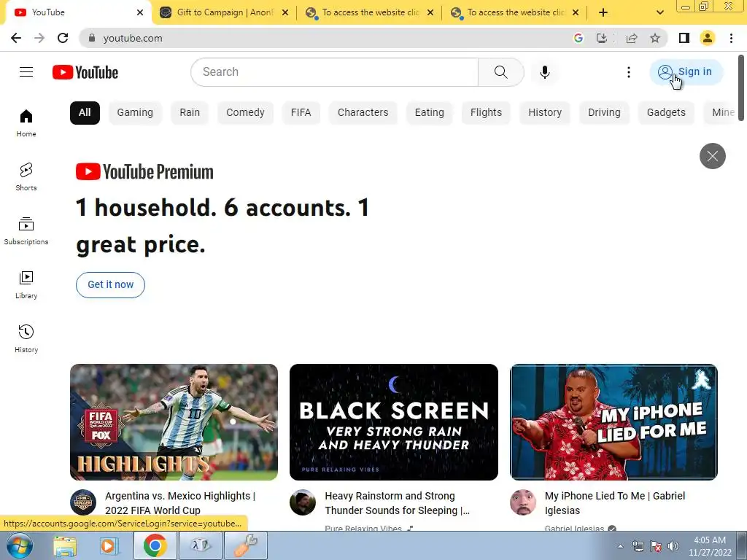View site info lock icon
Image resolution: width=747 pixels, height=560 pixels.
pyautogui.click(x=92, y=38)
